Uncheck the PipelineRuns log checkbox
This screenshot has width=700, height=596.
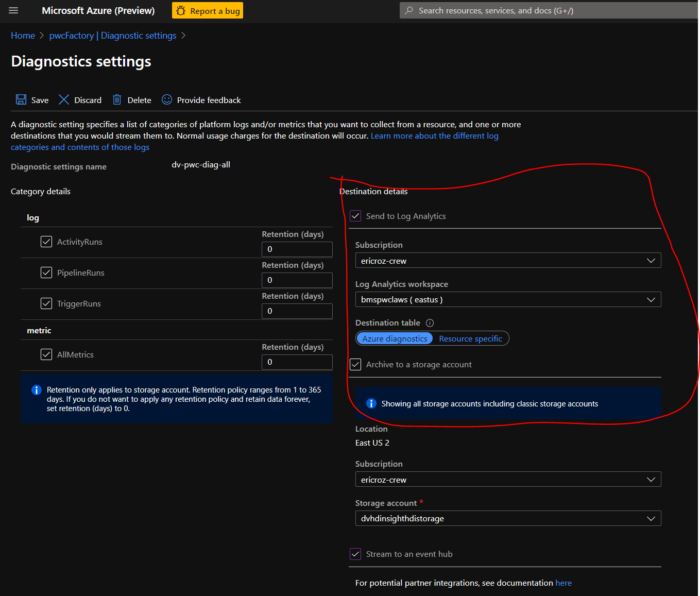[x=46, y=273]
